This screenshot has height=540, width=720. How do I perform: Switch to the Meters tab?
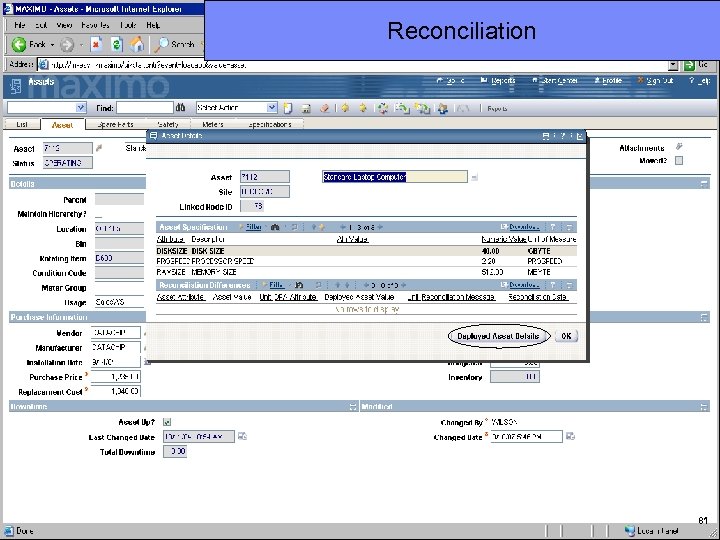tap(213, 124)
